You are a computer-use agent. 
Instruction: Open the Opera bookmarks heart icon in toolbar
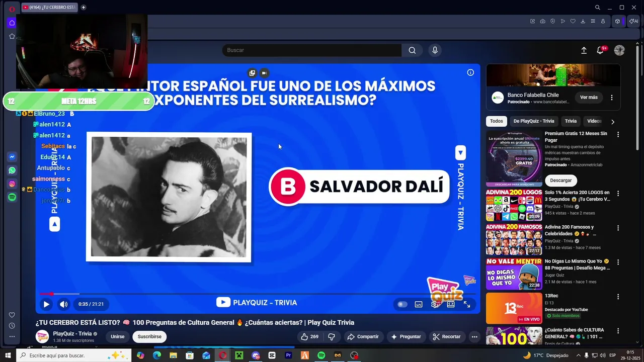(573, 21)
